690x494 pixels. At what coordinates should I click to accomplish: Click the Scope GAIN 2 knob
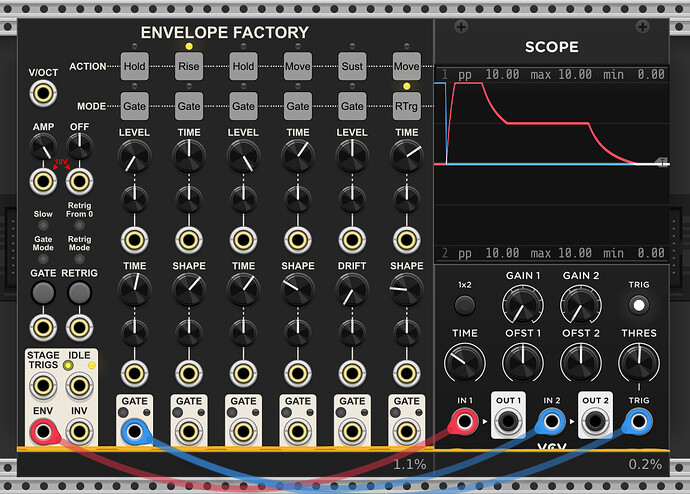(581, 305)
